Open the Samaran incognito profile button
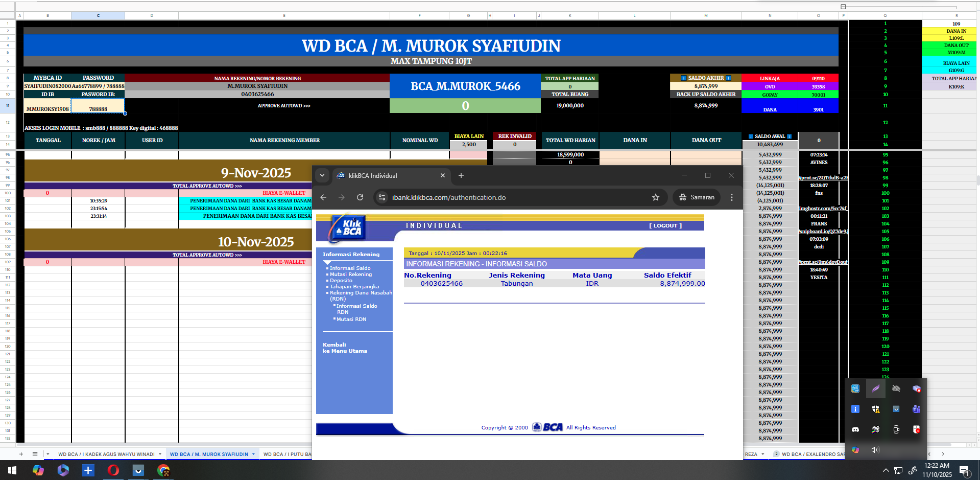Image resolution: width=980 pixels, height=480 pixels. pyautogui.click(x=697, y=197)
